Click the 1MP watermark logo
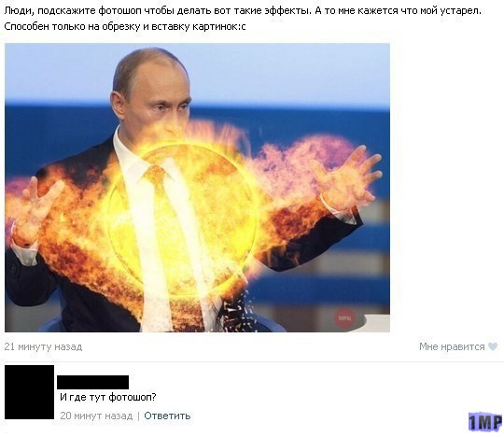This screenshot has width=504, height=437. [x=485, y=421]
